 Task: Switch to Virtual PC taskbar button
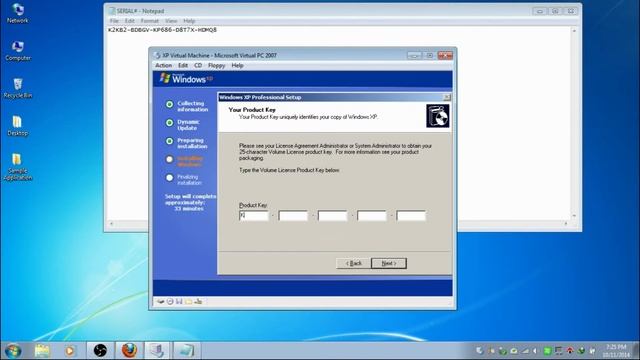[x=158, y=351]
